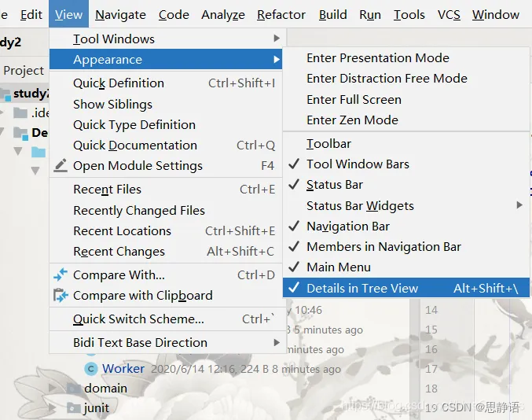The width and height of the screenshot is (532, 420).
Task: Open the Tools menu
Action: (409, 15)
